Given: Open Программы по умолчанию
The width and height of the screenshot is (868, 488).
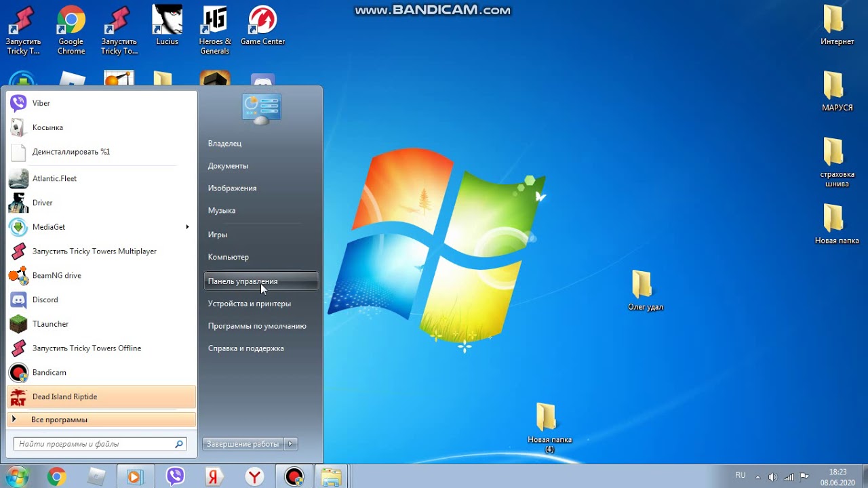Looking at the screenshot, I should 261,326.
